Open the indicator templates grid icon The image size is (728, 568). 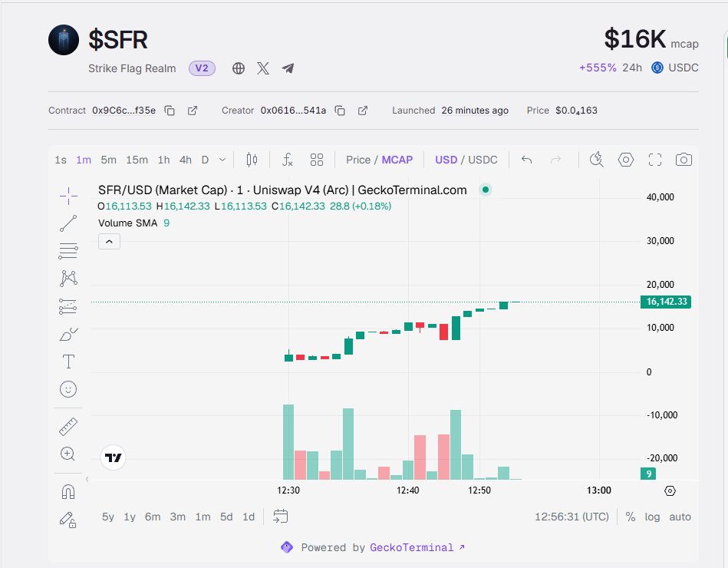(x=317, y=160)
